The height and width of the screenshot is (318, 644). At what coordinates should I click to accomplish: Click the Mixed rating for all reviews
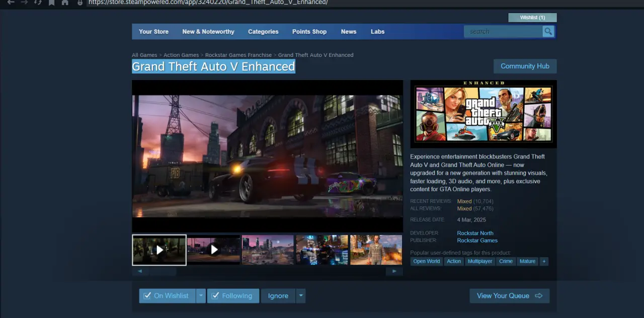[x=464, y=208]
